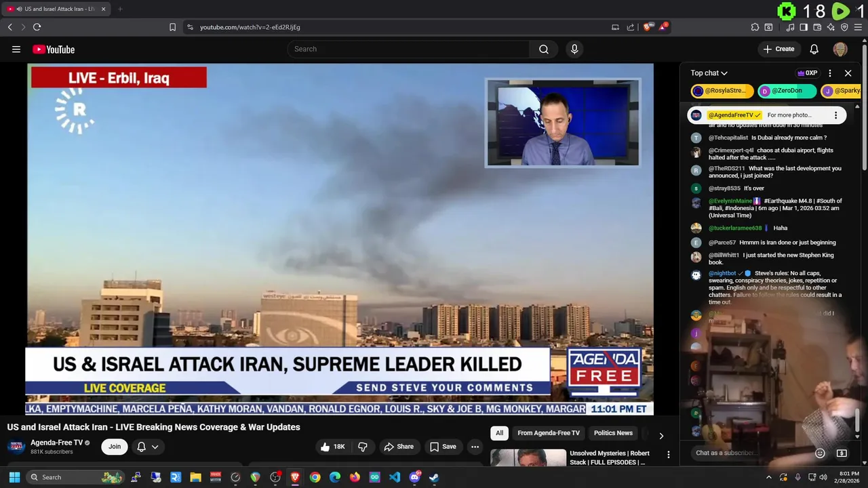Click the Windows taskbar search box
Viewport: 868px width, 488px height.
tap(77, 477)
